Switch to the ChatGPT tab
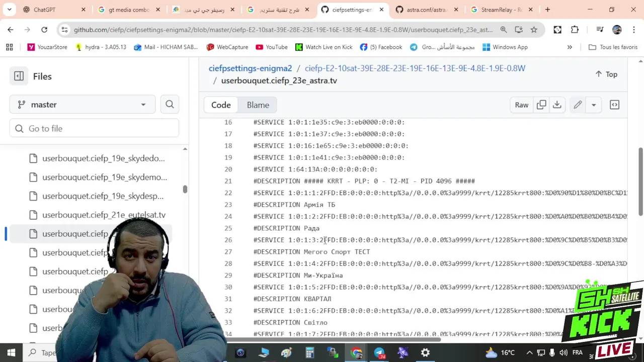Screen dimensions: 644x362 coord(54,10)
